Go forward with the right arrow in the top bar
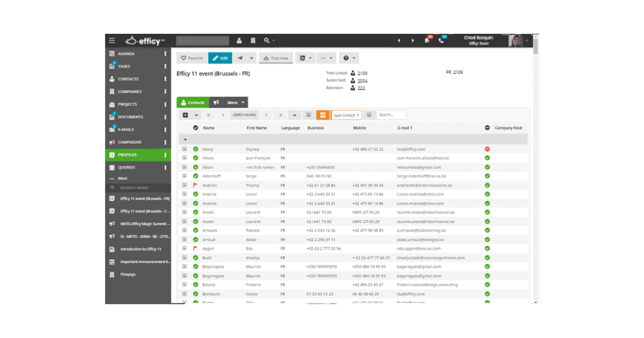 click(413, 41)
